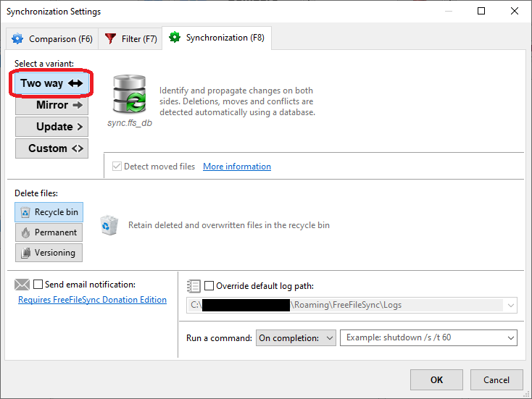Select the Two way sync variant

point(51,83)
